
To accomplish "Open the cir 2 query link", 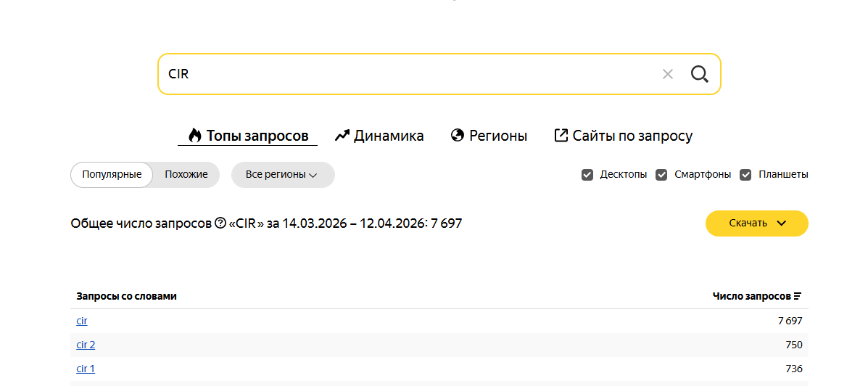I will 86,345.
